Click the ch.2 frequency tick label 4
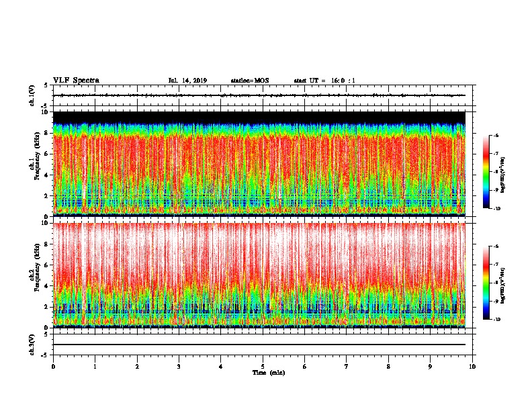The width and height of the screenshot is (532, 411). [x=47, y=286]
